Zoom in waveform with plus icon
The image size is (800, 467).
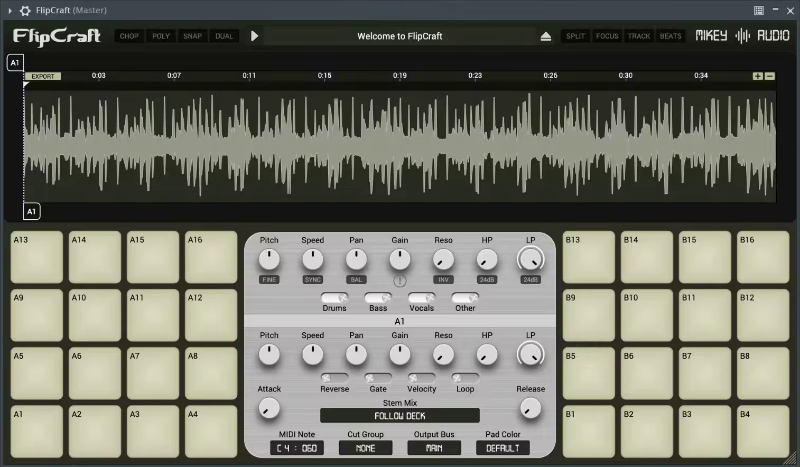758,76
